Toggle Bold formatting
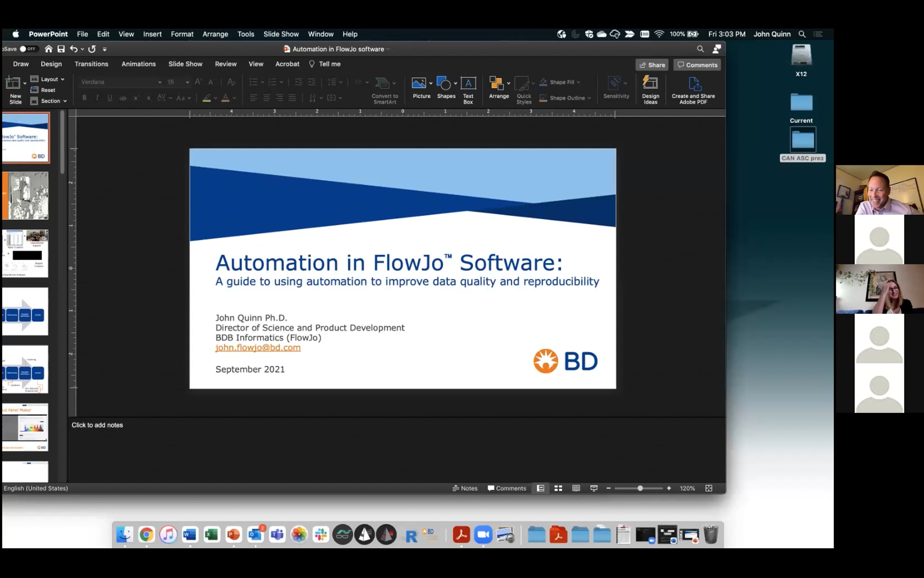The height and width of the screenshot is (578, 924). 84,98
